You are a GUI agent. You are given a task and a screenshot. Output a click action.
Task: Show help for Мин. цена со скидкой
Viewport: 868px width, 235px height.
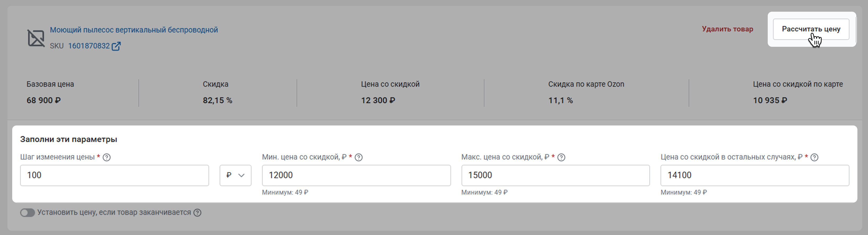358,157
